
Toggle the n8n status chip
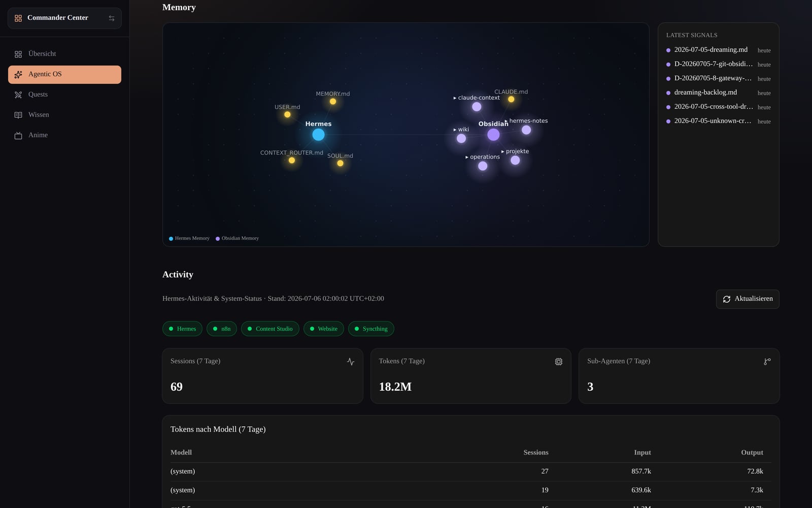point(222,329)
